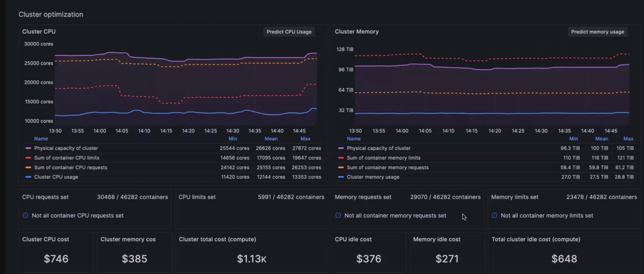
Task: Click the Predict CPU Usage button
Action: pos(289,32)
